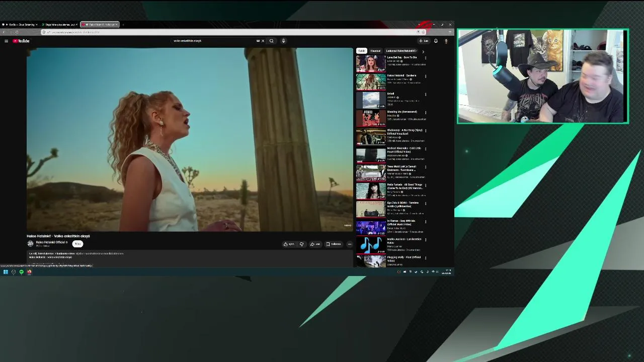Save the video with Tallenna button
The width and height of the screenshot is (644, 362).
[334, 244]
